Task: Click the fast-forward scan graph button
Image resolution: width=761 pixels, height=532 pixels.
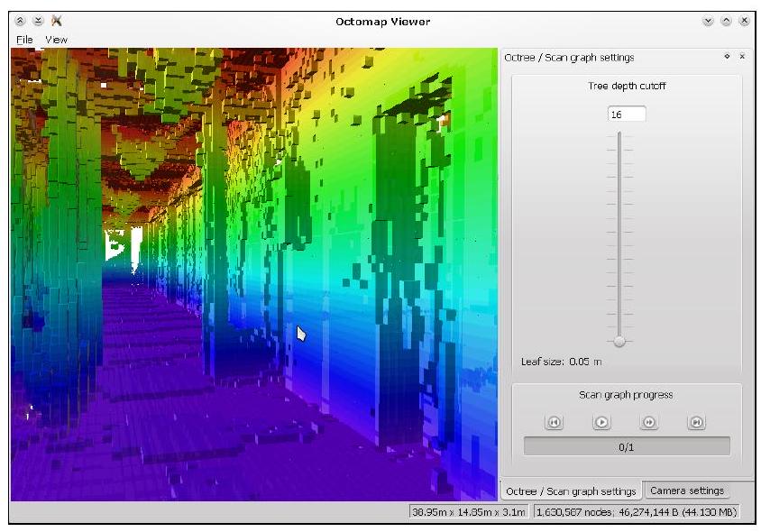Action: (647, 422)
